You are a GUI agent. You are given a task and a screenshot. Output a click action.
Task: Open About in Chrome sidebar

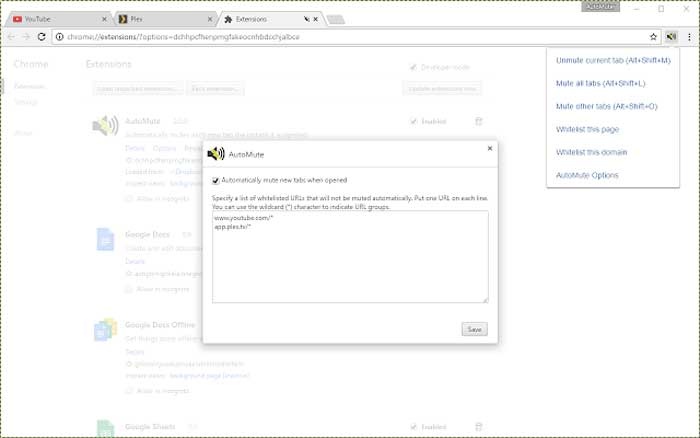click(x=23, y=133)
